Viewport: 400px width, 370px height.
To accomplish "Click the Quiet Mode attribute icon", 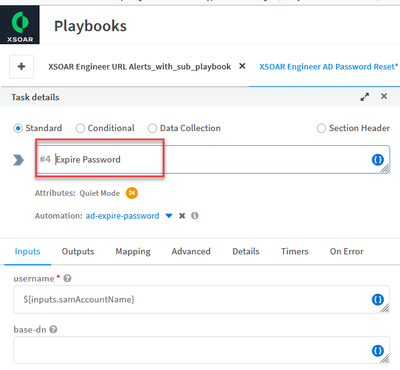I will tap(132, 193).
